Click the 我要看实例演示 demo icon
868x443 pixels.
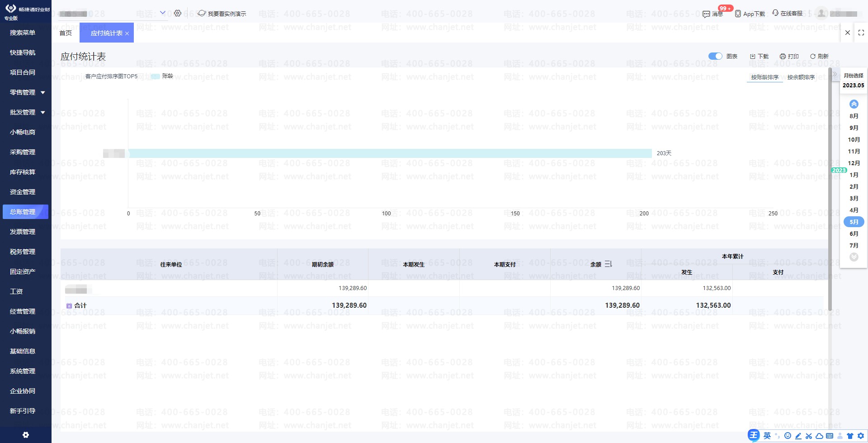pyautogui.click(x=202, y=14)
